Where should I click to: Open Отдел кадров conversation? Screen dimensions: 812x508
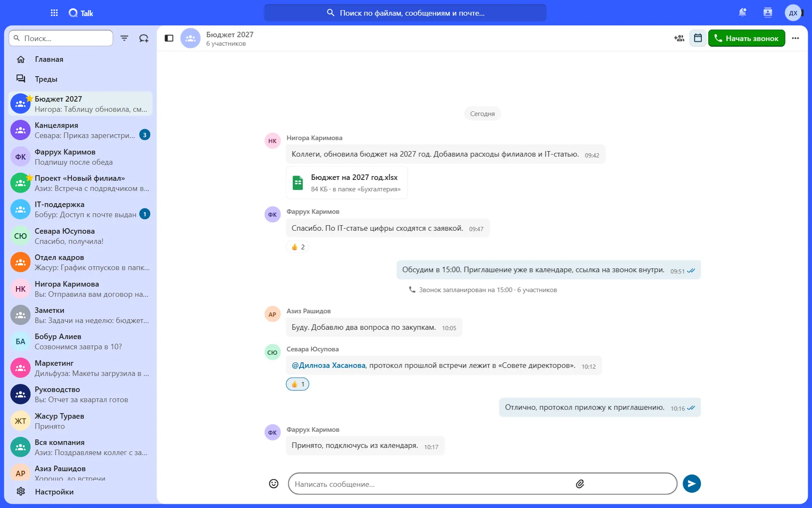80,262
